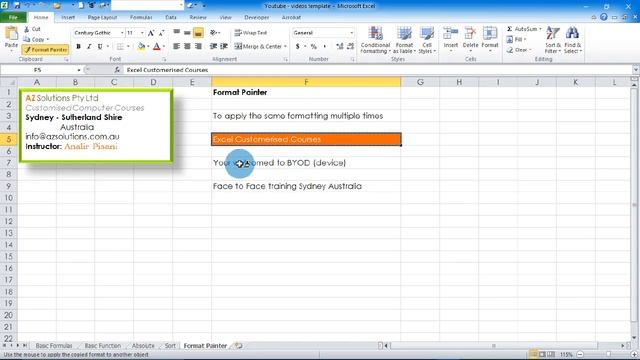Open the Century Gothic font dropdown
This screenshot has width=640, height=360.
pyautogui.click(x=122, y=33)
